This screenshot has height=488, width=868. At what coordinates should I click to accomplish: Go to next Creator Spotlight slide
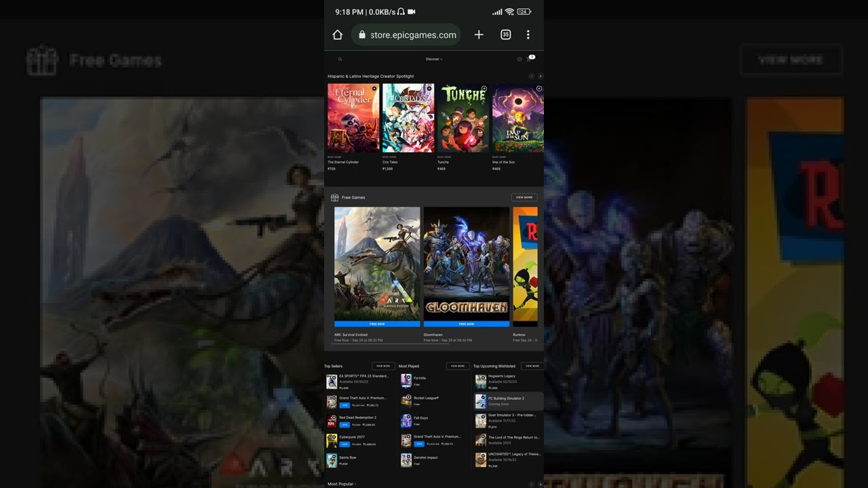click(x=540, y=77)
